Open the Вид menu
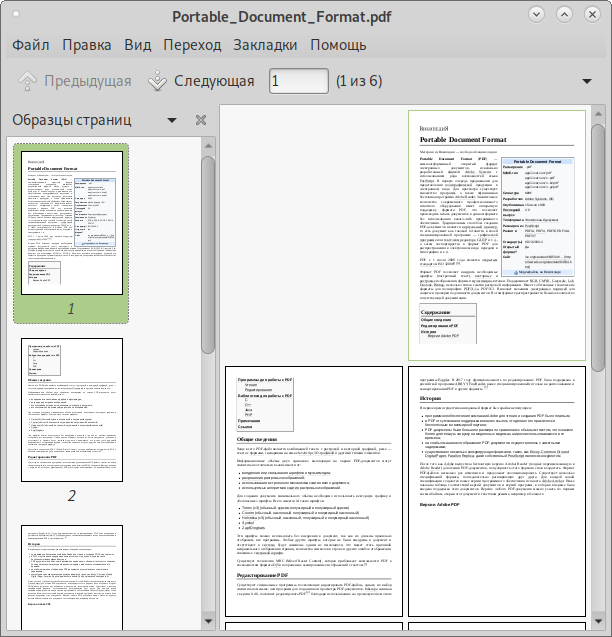This screenshot has width=612, height=637. point(138,45)
